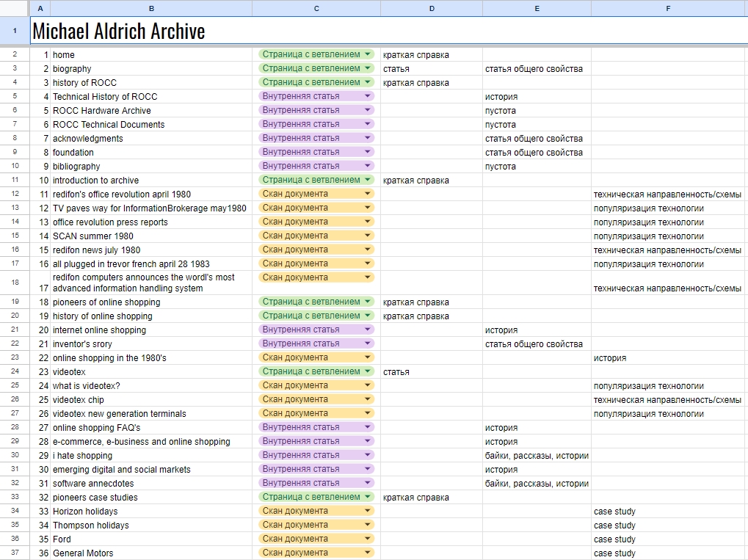Select column F header
The image size is (748, 560).
coord(668,8)
